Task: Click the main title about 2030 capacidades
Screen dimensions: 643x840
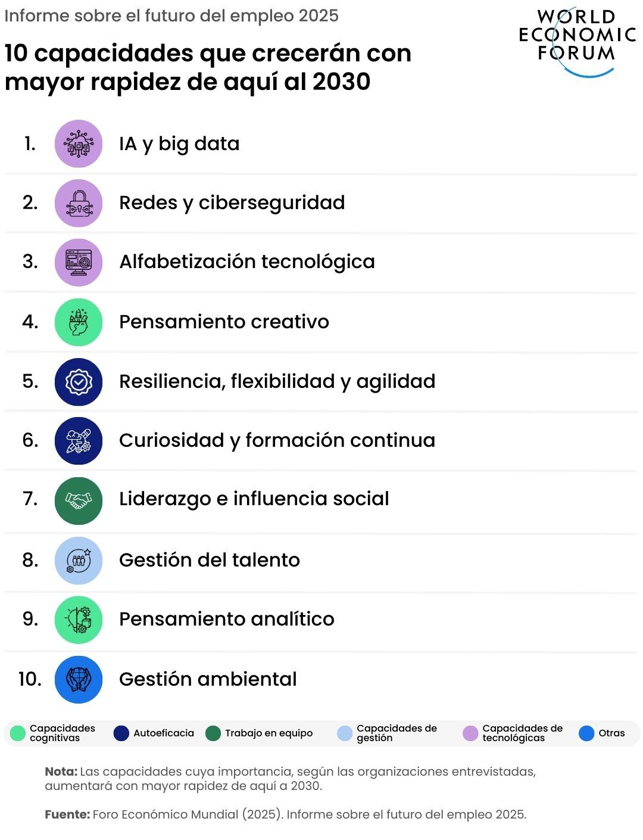Action: click(x=208, y=67)
